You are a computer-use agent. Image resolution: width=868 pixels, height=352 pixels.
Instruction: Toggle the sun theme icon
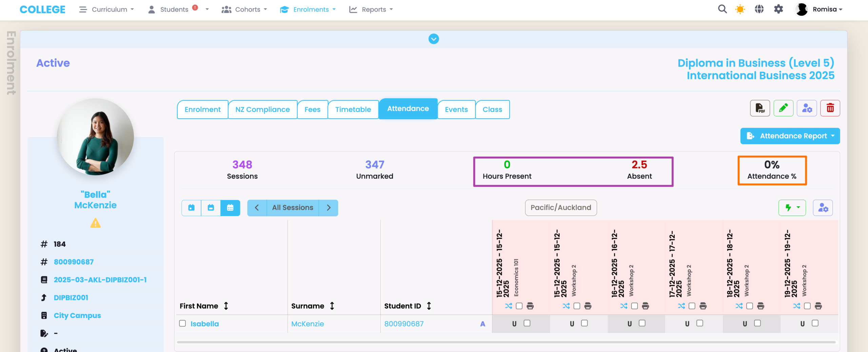740,9
